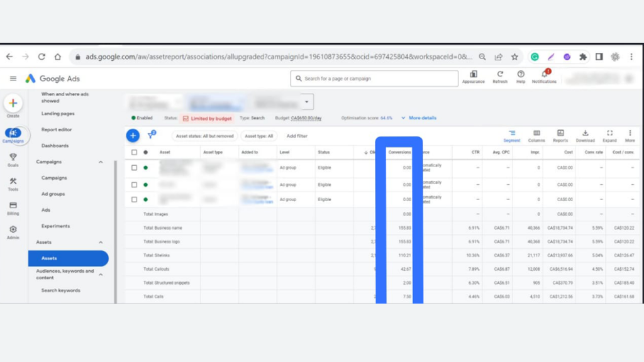Go back in the browser
The image size is (644, 362).
point(9,57)
